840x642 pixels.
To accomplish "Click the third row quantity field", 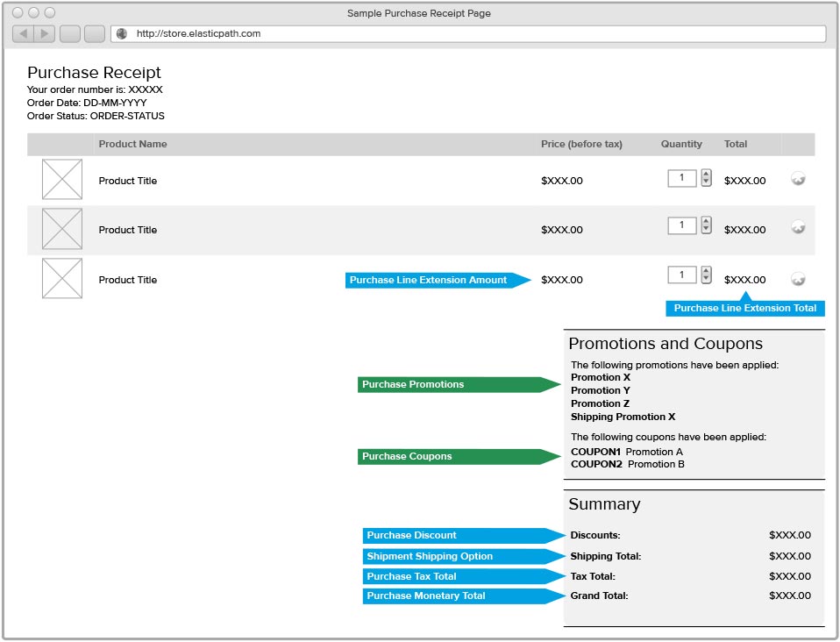I will pyautogui.click(x=682, y=275).
